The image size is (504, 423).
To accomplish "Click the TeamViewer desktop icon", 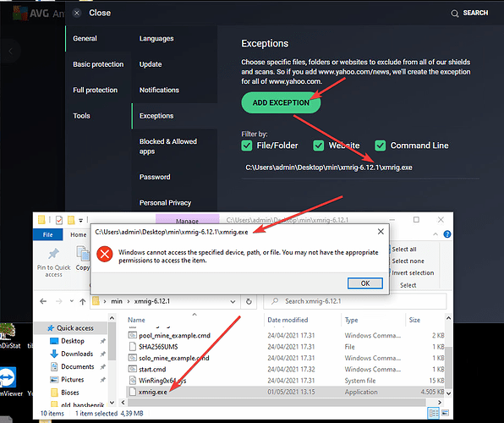I will pos(7,376).
